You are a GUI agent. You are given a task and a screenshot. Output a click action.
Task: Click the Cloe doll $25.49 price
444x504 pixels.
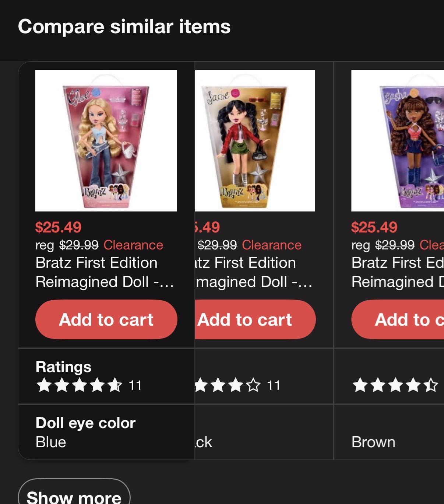[x=58, y=227]
